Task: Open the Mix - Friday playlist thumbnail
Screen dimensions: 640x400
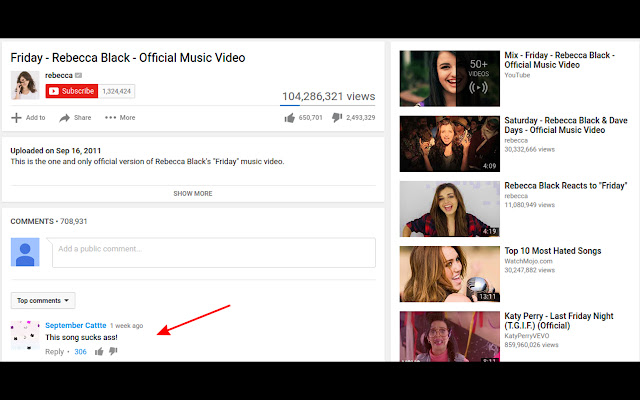Action: click(x=449, y=78)
